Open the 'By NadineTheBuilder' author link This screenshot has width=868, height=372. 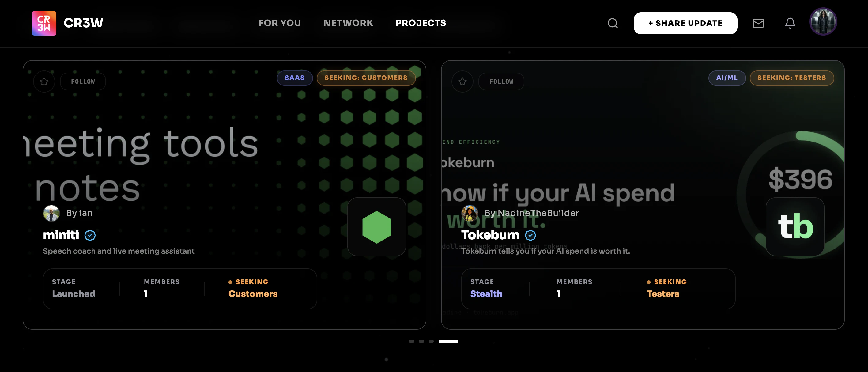[x=532, y=213]
